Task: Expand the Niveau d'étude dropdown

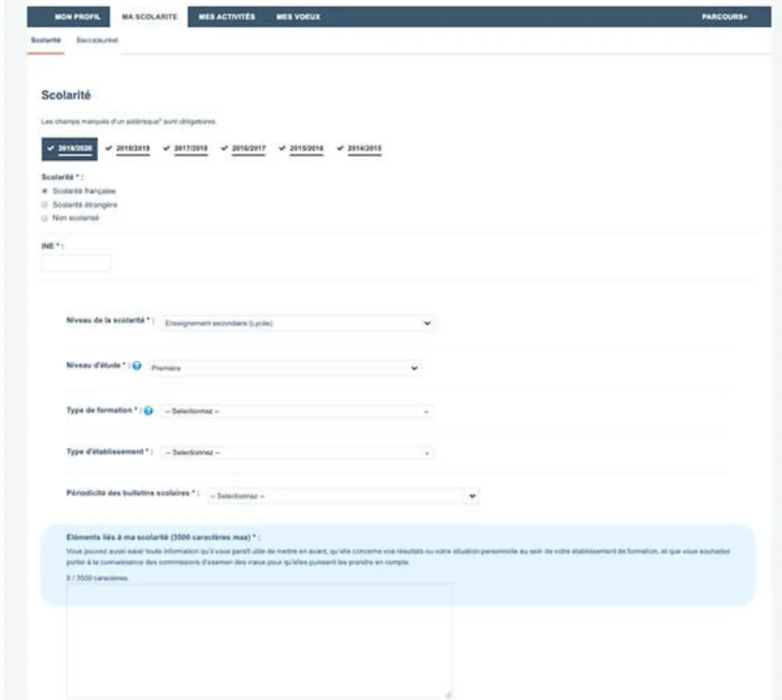Action: click(x=284, y=368)
